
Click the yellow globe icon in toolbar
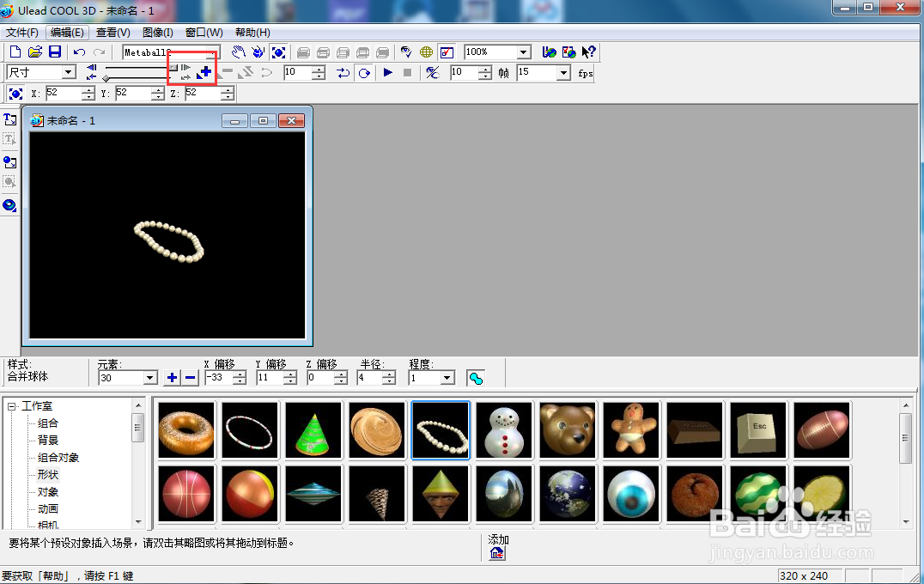coord(426,52)
